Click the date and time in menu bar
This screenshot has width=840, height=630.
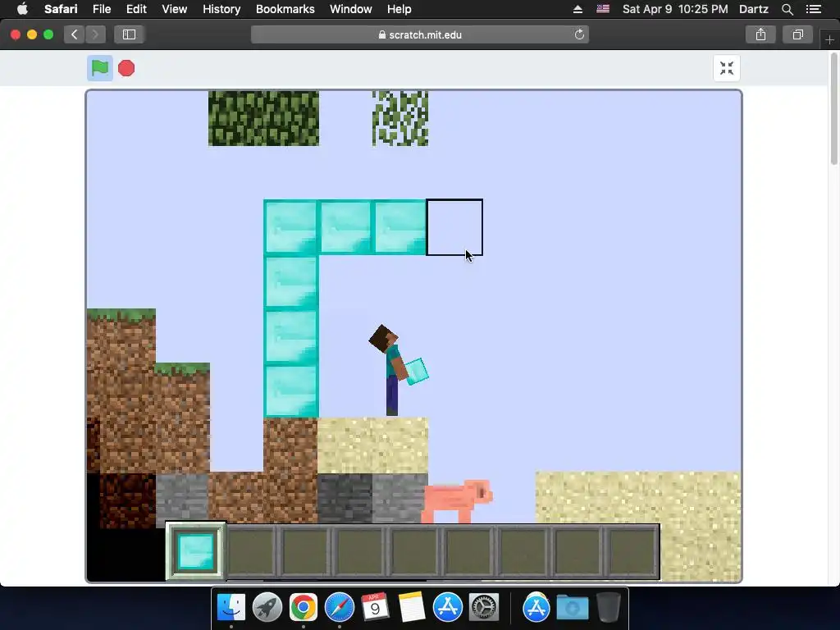coord(675,9)
